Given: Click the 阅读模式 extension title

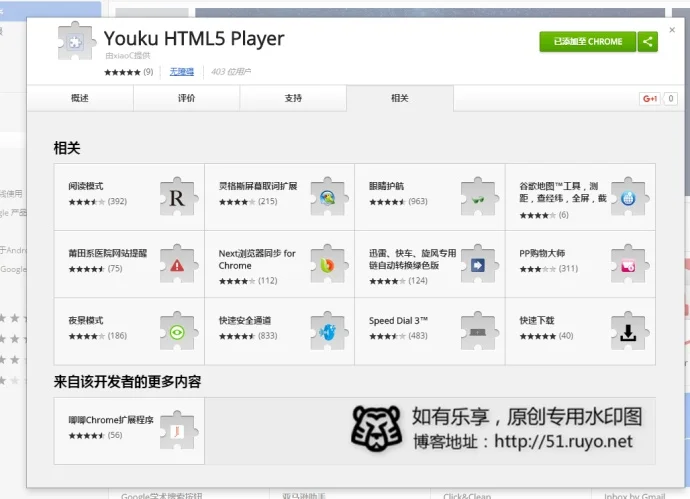Looking at the screenshot, I should click(86, 186).
